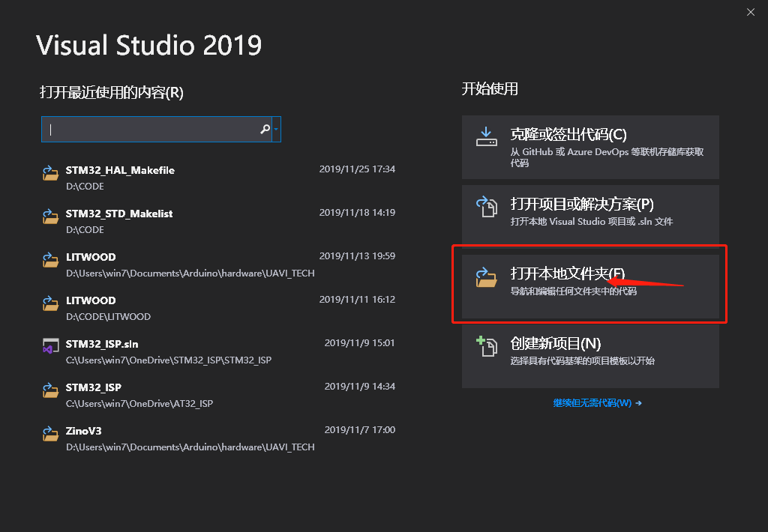Click path C:\Users\win7\OneDrive\AT32_ISP
The height and width of the screenshot is (532, 768).
(x=139, y=404)
